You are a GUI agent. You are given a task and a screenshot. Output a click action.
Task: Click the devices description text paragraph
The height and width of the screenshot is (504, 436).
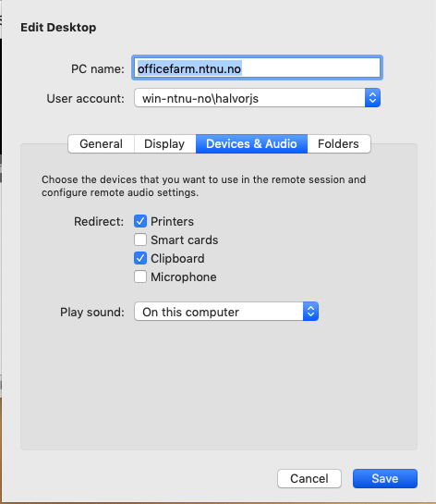click(x=203, y=186)
